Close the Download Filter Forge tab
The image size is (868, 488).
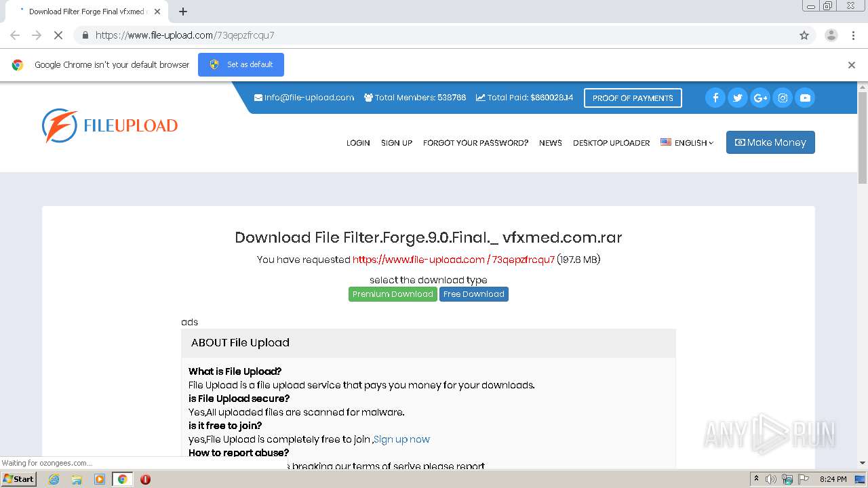pos(157,12)
